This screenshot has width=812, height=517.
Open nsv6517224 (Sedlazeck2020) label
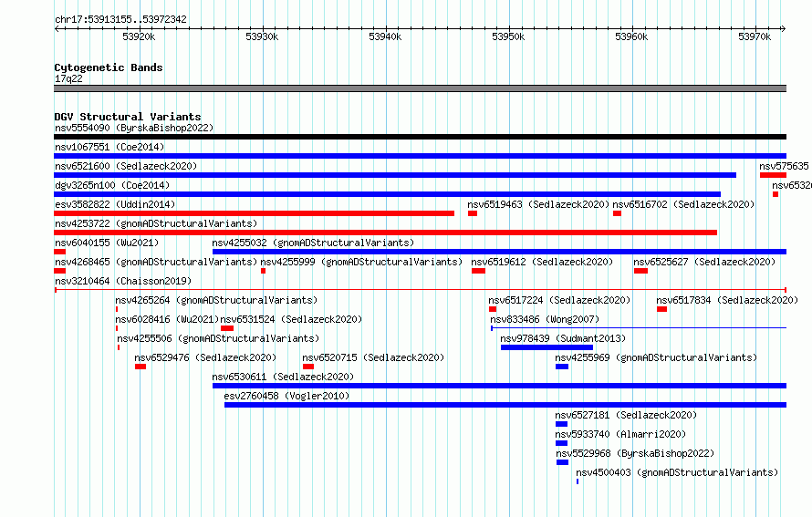coord(559,300)
